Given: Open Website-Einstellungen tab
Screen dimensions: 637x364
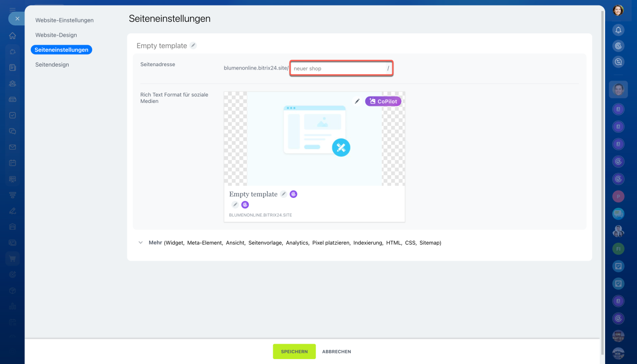Looking at the screenshot, I should tap(64, 20).
